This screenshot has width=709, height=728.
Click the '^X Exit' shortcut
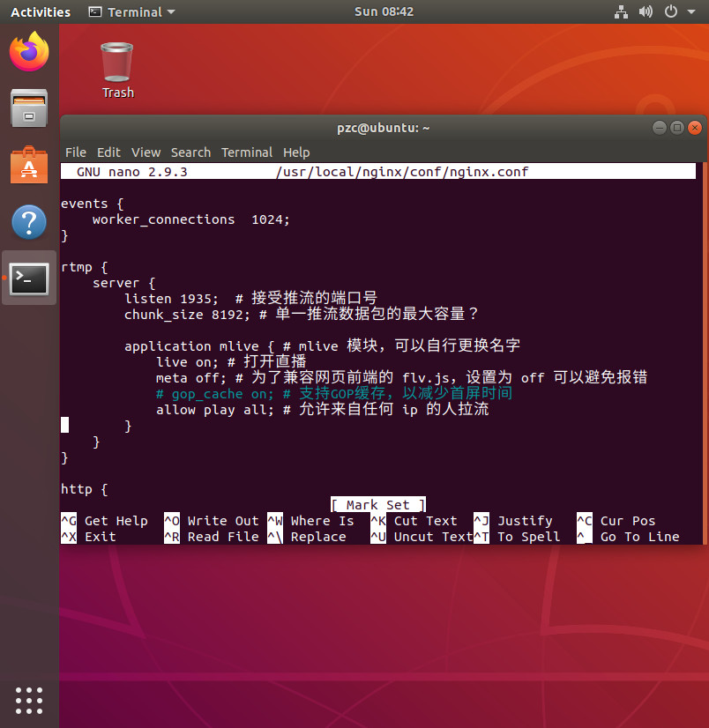point(89,537)
